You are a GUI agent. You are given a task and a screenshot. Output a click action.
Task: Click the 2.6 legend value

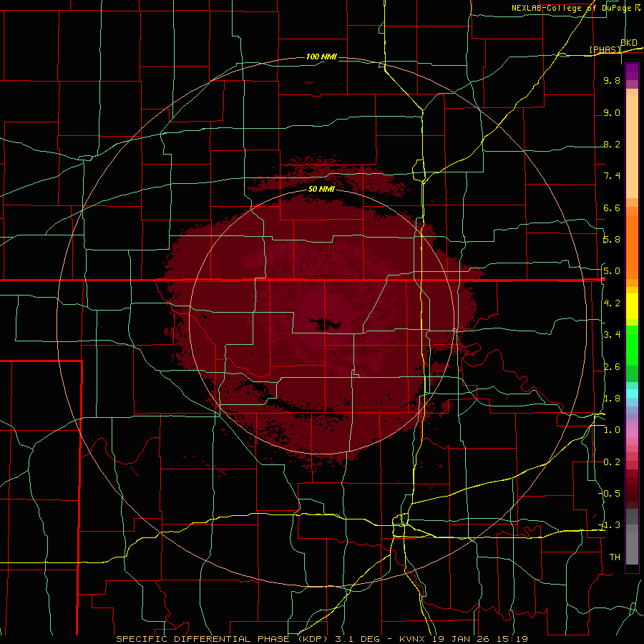(612, 366)
